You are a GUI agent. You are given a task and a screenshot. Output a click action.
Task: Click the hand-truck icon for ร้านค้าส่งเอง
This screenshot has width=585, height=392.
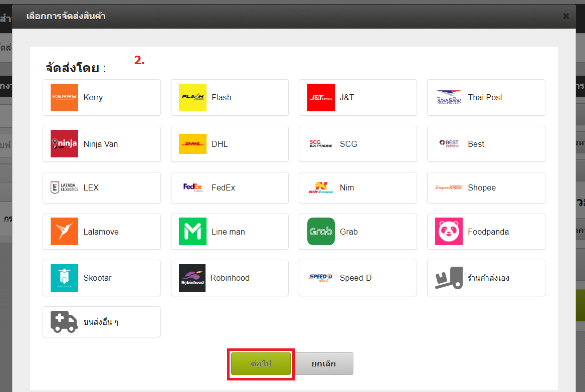[449, 278]
